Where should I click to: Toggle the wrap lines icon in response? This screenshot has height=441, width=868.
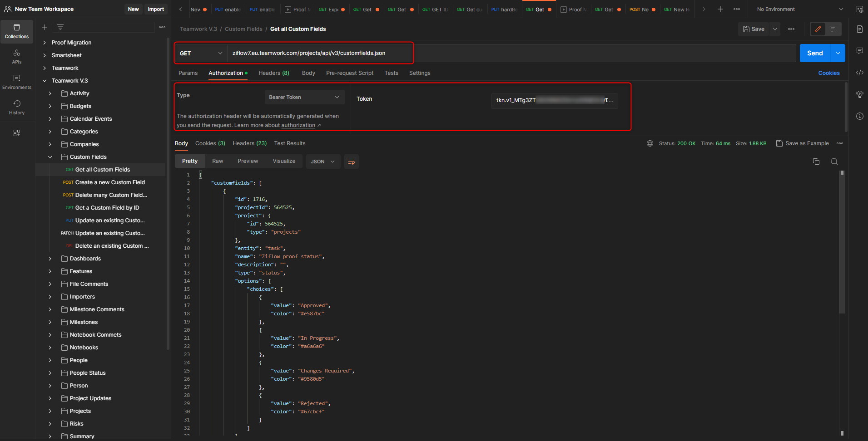point(351,162)
